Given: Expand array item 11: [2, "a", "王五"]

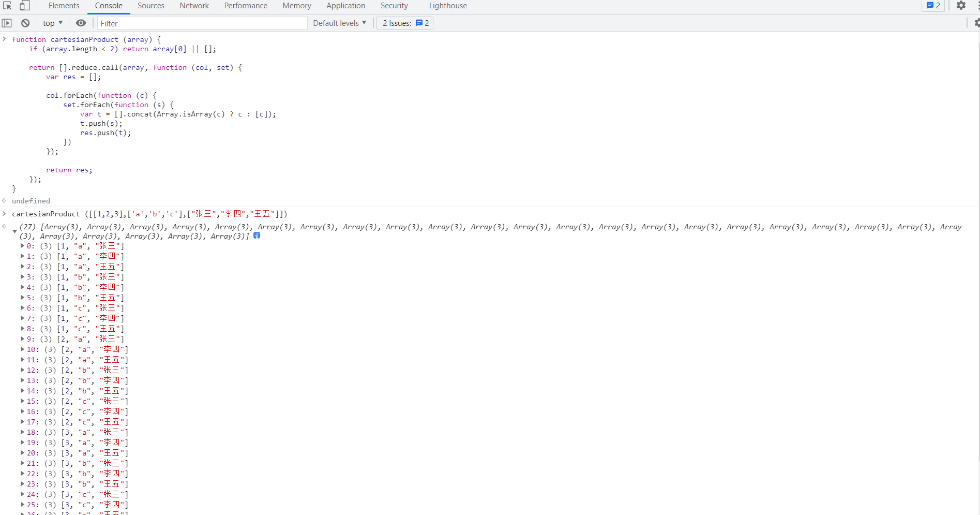Looking at the screenshot, I should pos(22,360).
